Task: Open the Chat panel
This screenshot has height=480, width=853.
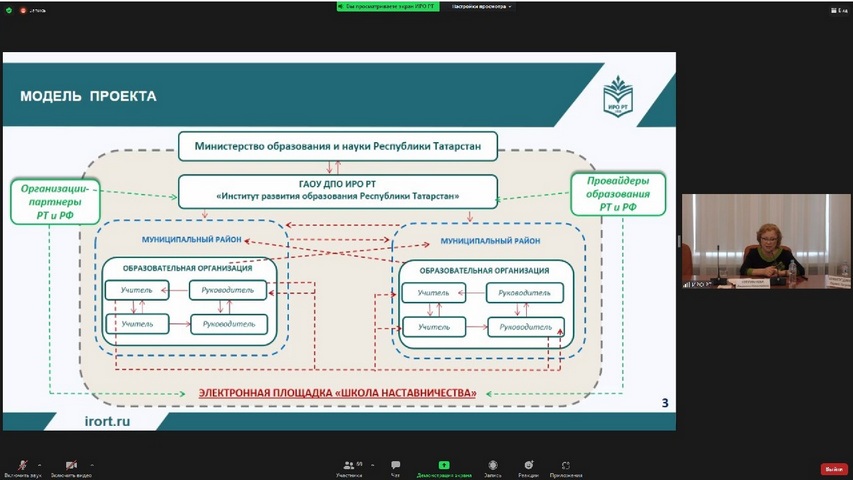Action: point(395,469)
